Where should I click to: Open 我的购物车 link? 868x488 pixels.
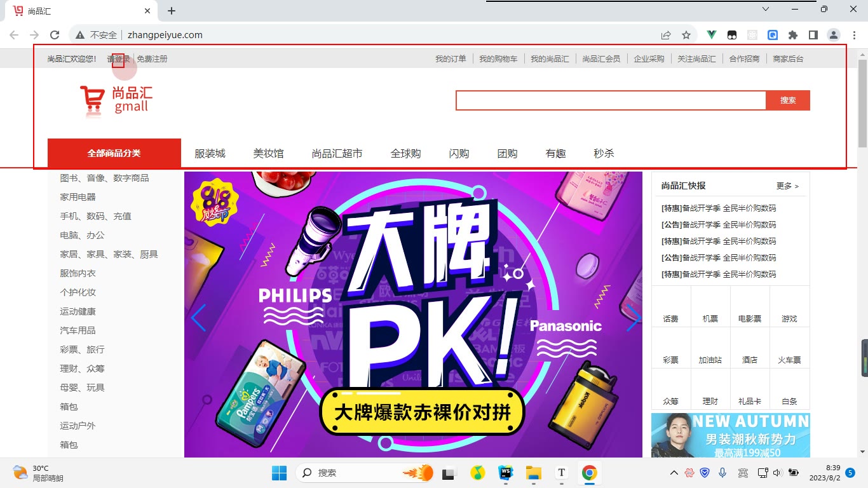coord(498,59)
